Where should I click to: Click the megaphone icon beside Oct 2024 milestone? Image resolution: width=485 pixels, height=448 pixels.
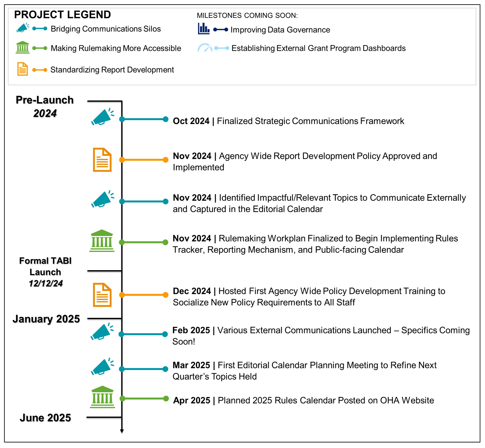(x=103, y=117)
